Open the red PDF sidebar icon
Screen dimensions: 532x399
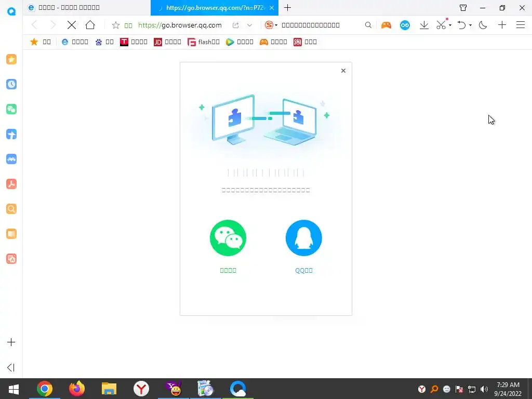pyautogui.click(x=11, y=184)
